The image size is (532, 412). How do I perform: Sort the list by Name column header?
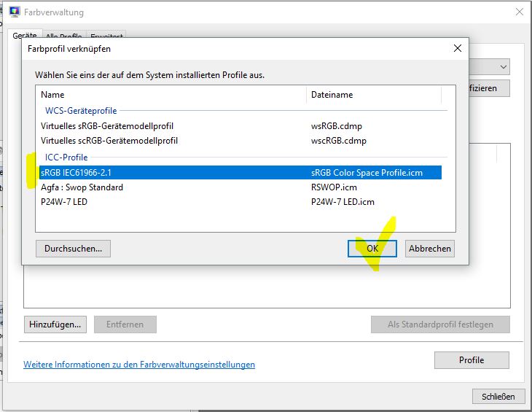(x=171, y=95)
